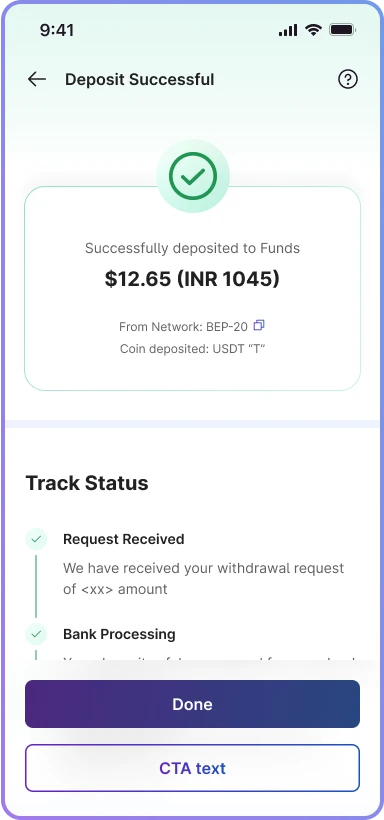This screenshot has height=820, width=384.
Task: Select the Deposit Successful page title
Action: 140,79
